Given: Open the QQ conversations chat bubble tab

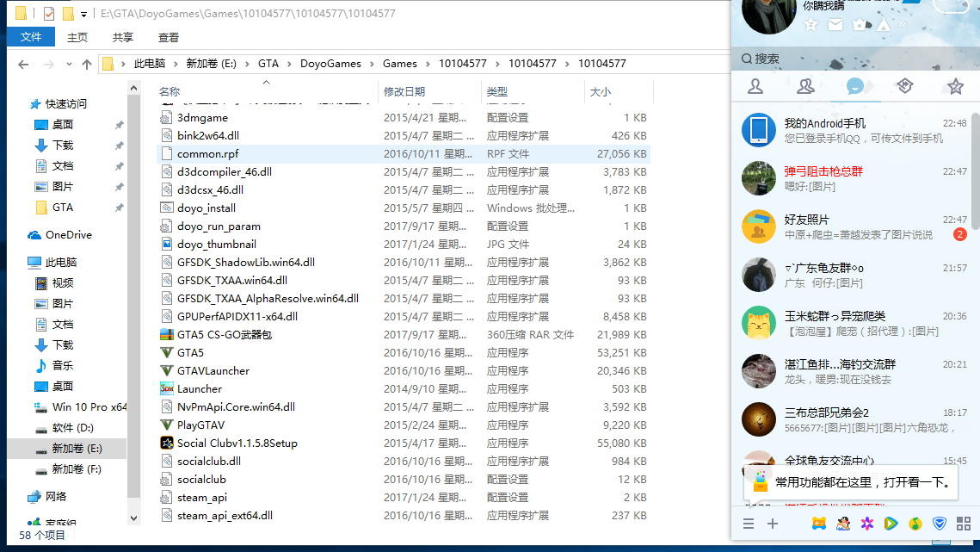Looking at the screenshot, I should [855, 86].
